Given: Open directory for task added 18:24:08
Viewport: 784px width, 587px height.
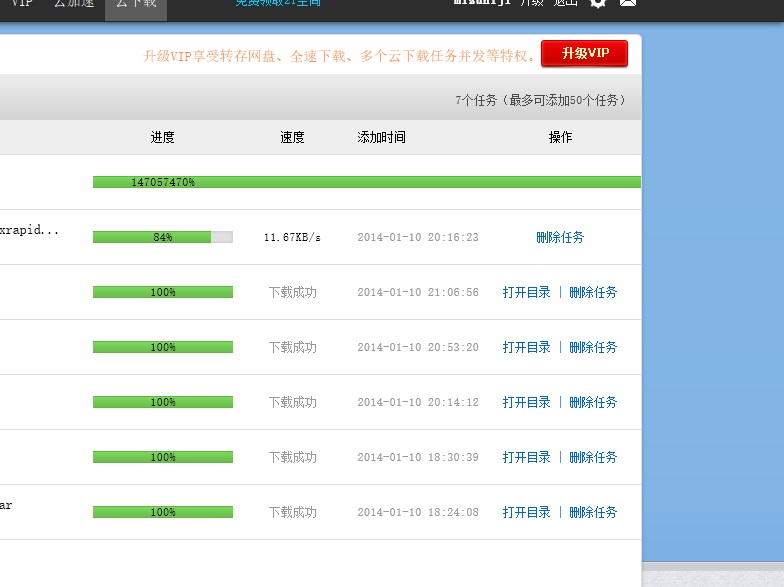Looking at the screenshot, I should tap(526, 512).
